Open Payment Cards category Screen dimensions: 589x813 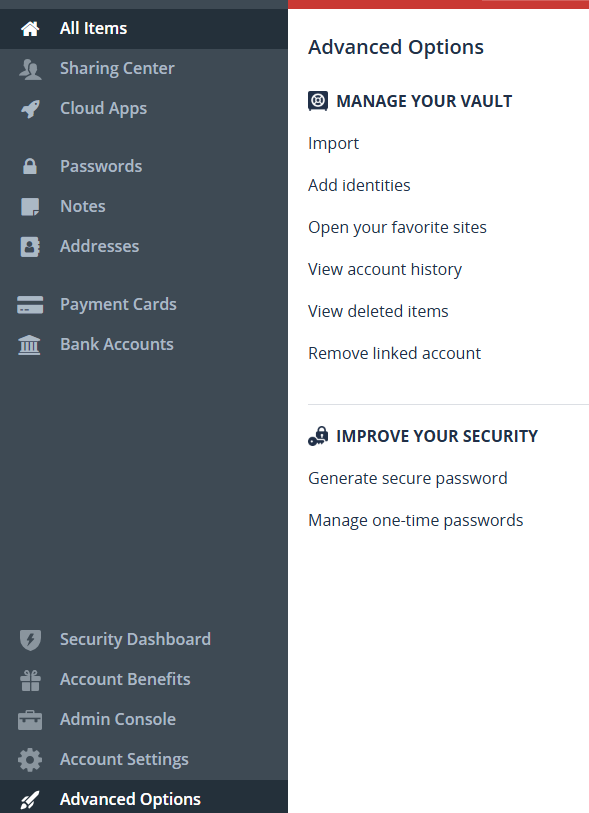tap(144, 304)
